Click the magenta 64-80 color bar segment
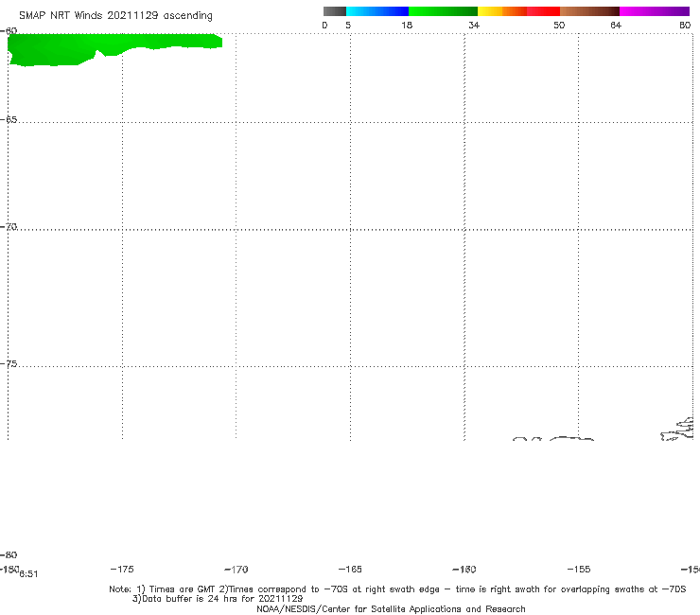This screenshot has height=615, width=700. [655, 11]
